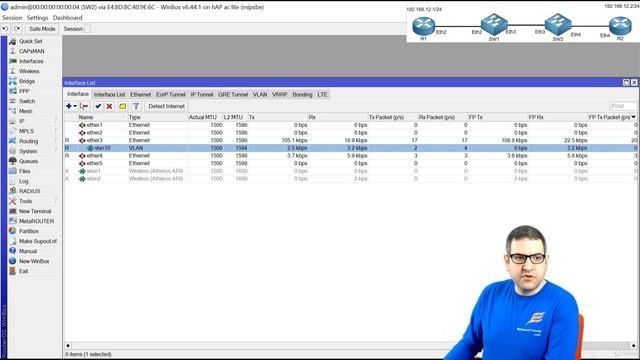Click the yellow Comment icon
This screenshot has width=640, height=360.
click(122, 106)
